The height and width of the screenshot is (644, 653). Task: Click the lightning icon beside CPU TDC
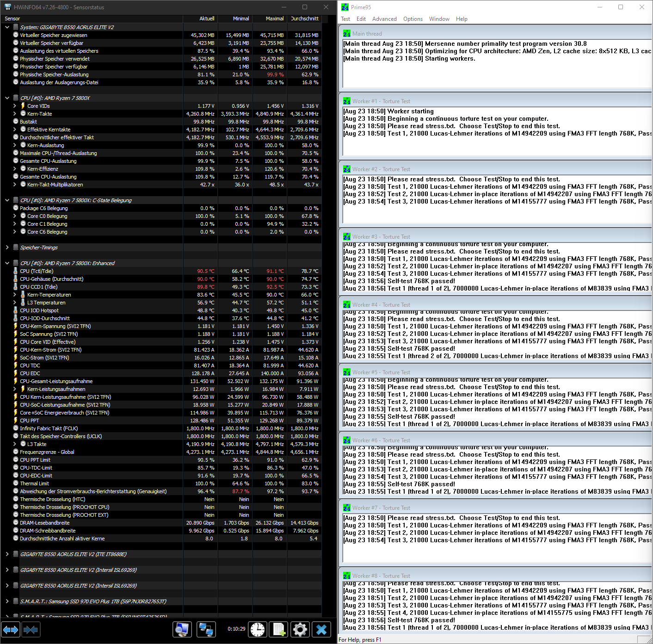click(16, 365)
